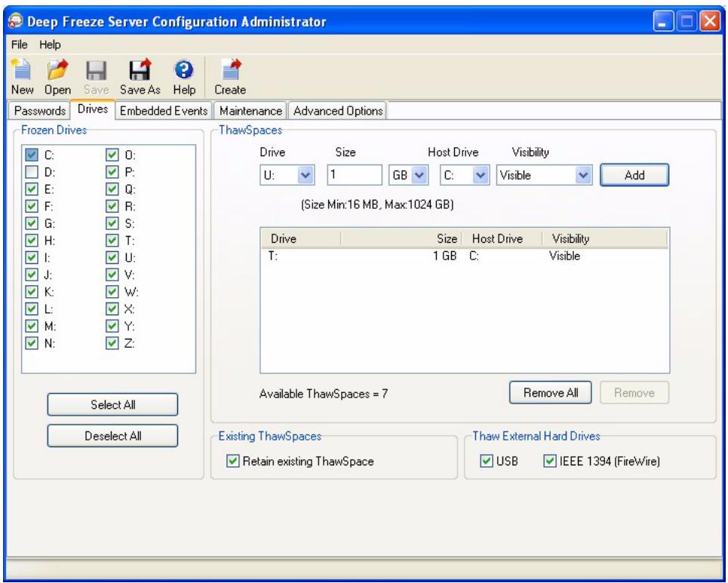728x583 pixels.
Task: Open the File menu
Action: (19, 44)
